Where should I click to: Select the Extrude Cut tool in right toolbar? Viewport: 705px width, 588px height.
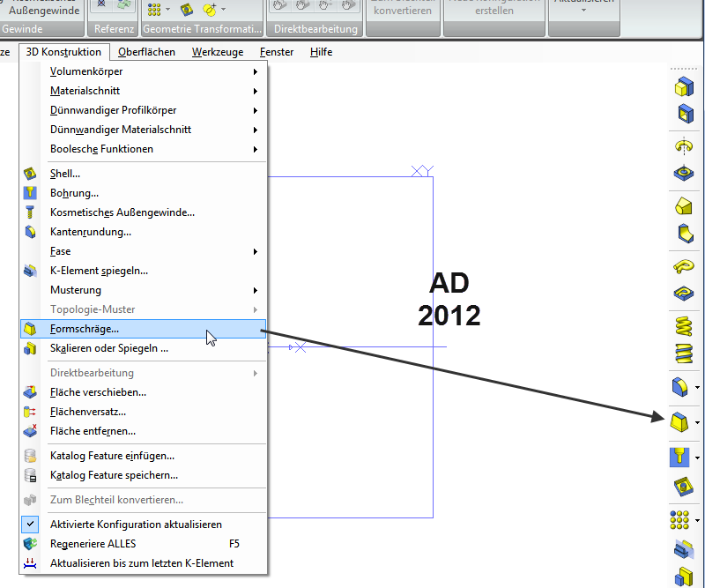pyautogui.click(x=686, y=114)
